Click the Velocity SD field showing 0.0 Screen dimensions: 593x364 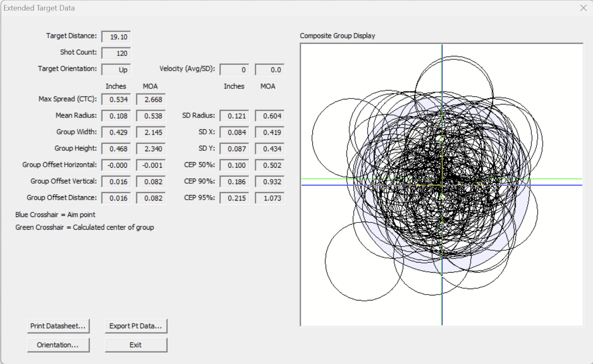click(270, 70)
